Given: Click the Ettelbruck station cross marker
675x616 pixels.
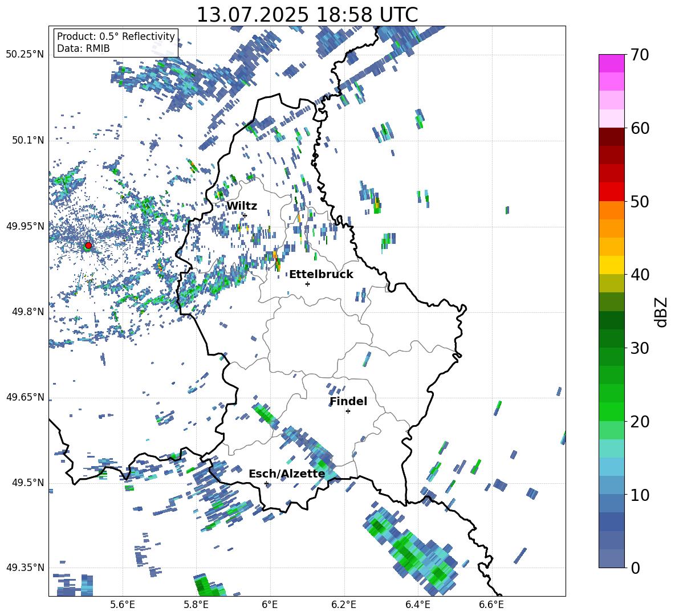Looking at the screenshot, I should (x=307, y=284).
